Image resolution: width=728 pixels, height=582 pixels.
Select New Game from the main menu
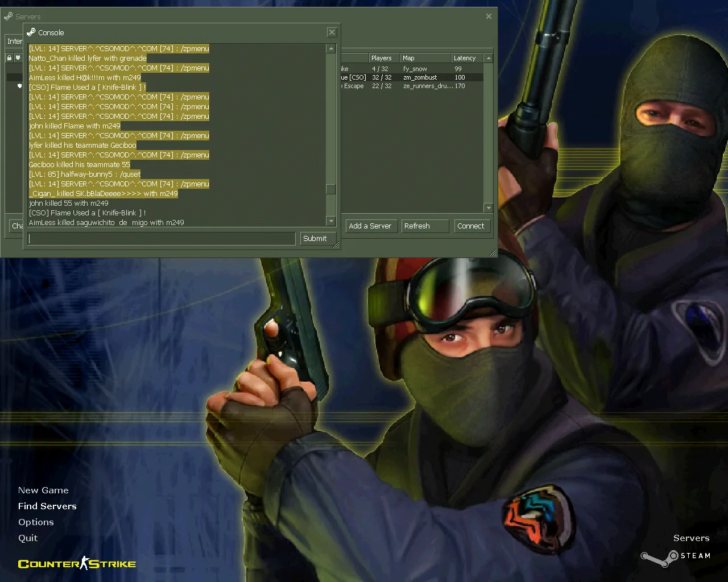click(x=43, y=490)
